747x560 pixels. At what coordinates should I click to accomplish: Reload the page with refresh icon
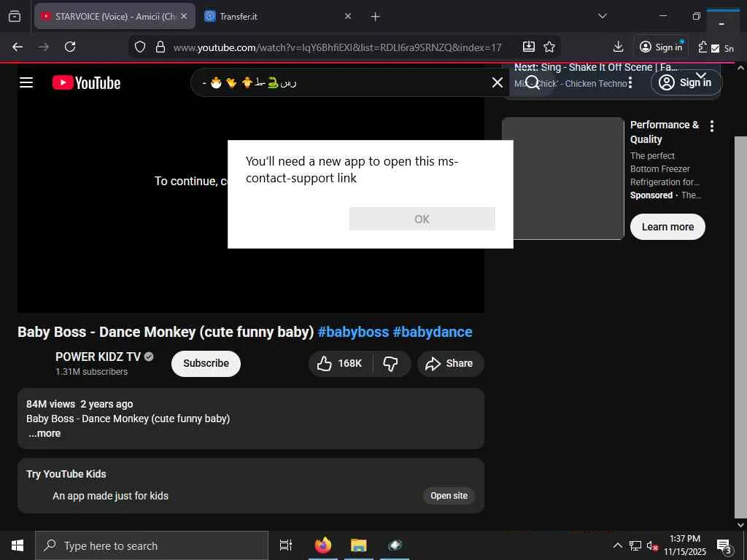point(70,47)
